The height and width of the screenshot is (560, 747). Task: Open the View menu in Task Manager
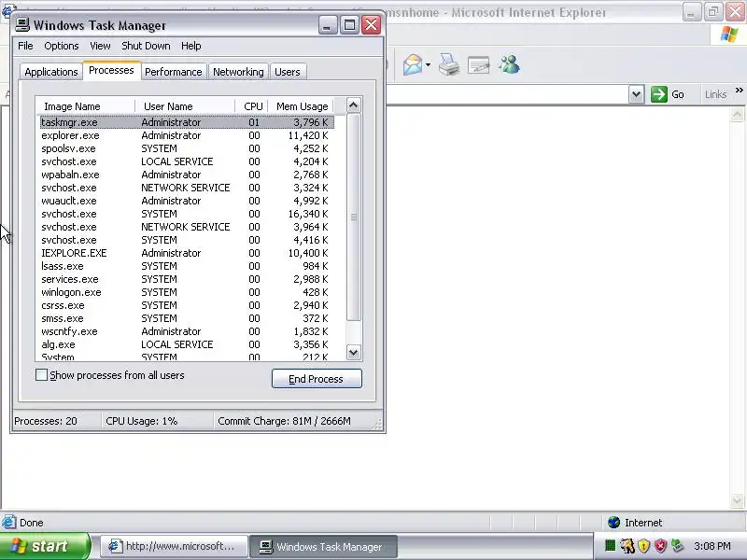pyautogui.click(x=100, y=46)
